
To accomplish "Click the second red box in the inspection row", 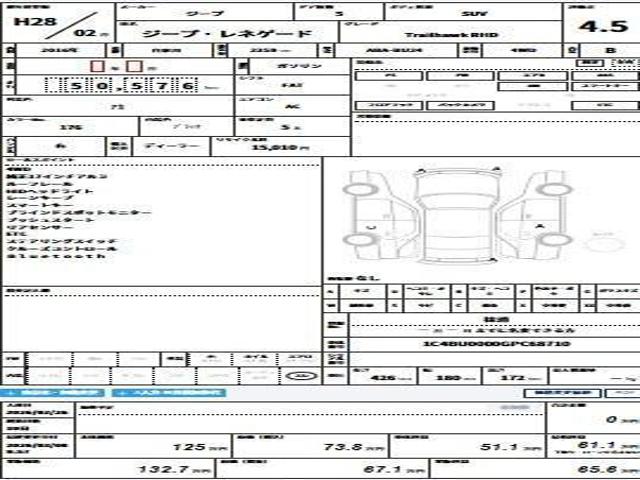I will [x=135, y=67].
